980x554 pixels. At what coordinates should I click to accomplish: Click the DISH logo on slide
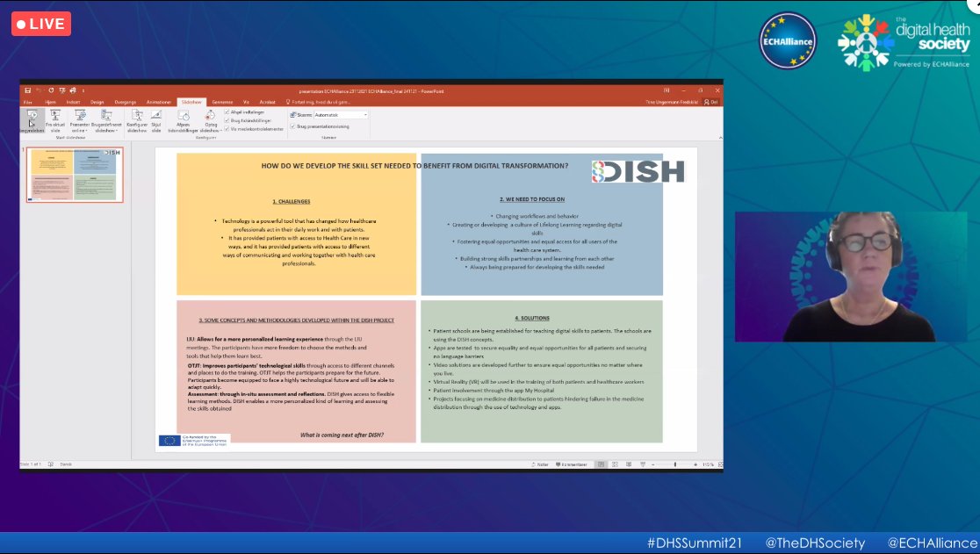pyautogui.click(x=638, y=171)
